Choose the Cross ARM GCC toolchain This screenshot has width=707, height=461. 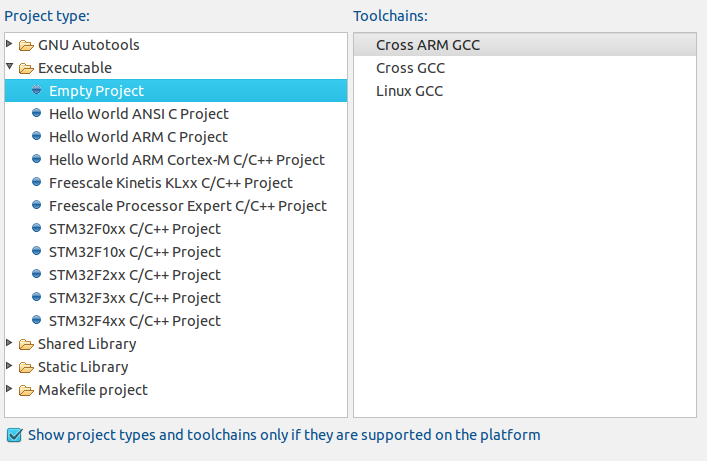click(525, 45)
